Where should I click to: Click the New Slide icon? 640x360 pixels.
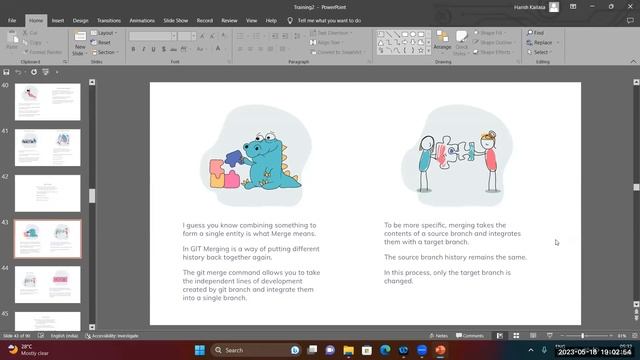click(x=80, y=37)
